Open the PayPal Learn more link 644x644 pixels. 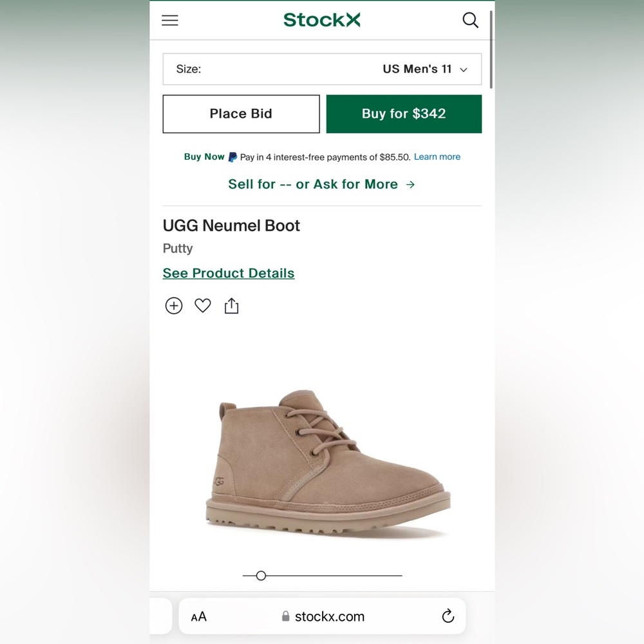click(x=437, y=157)
